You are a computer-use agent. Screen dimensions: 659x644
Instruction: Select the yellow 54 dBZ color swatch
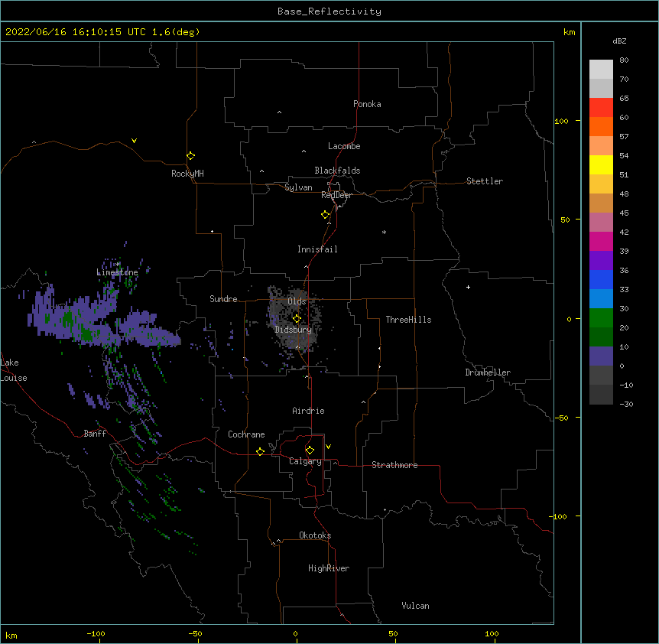coord(601,164)
